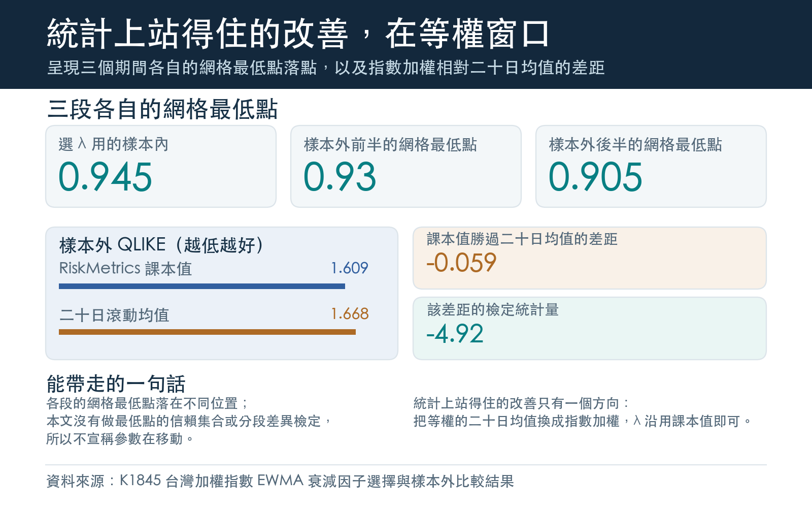Screen dimensions: 812x508
Task: Click the value 0.945
Action: click(x=105, y=177)
